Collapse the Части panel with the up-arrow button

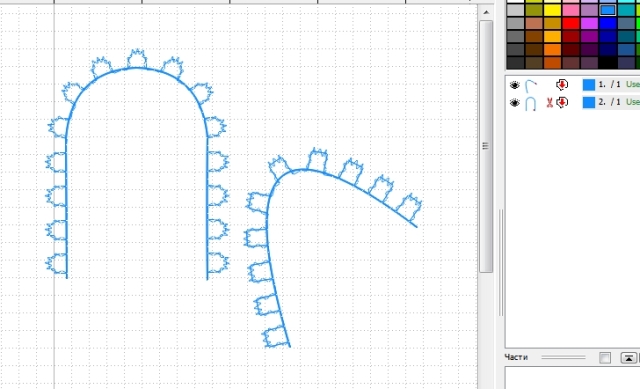tap(629, 358)
